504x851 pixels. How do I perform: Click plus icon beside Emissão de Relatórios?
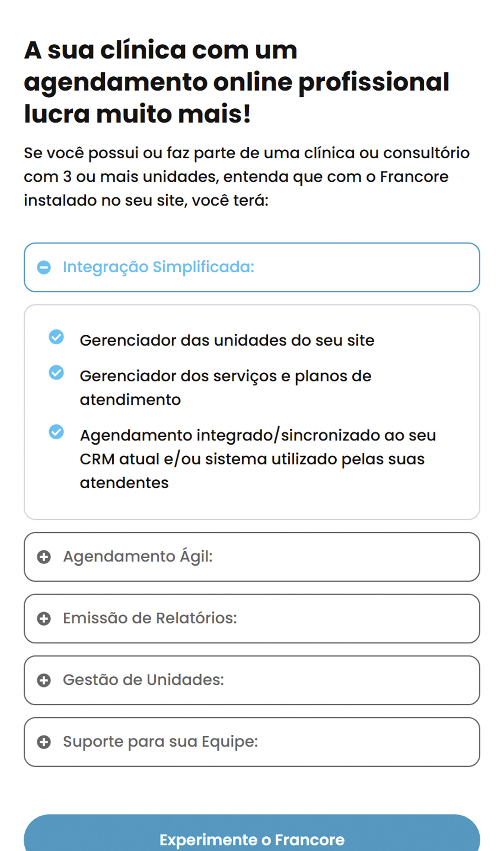[44, 619]
